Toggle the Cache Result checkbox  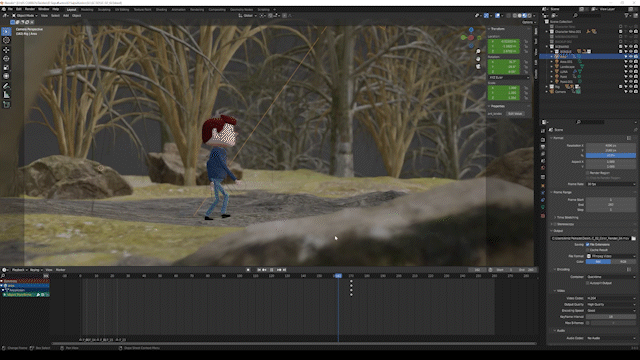pyautogui.click(x=588, y=250)
